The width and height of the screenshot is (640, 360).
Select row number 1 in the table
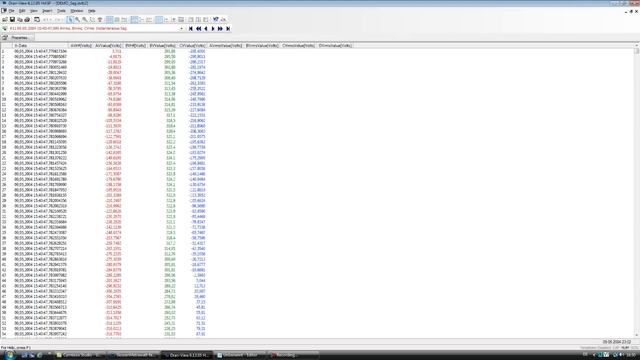click(3, 51)
